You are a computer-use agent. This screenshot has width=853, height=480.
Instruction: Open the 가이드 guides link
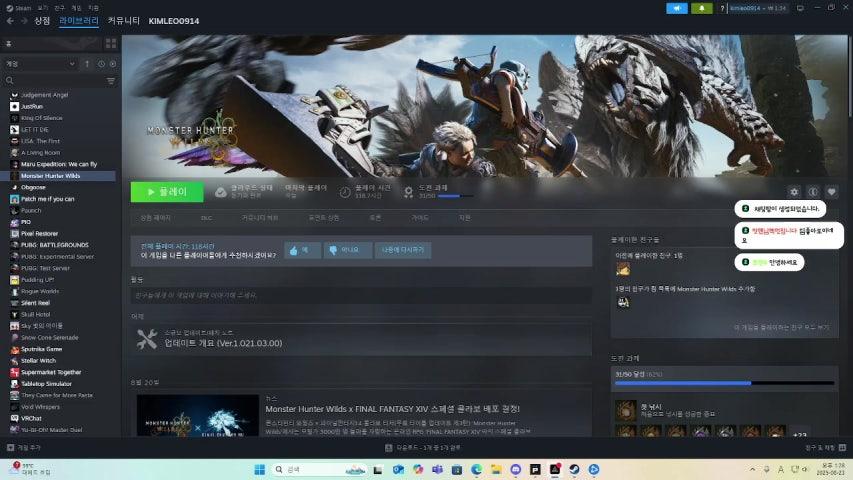419,218
